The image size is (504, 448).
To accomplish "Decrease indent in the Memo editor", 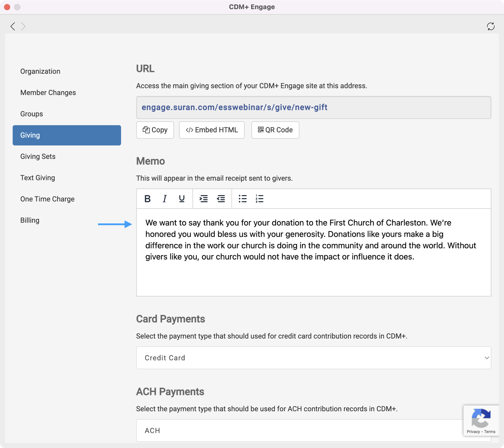I will pyautogui.click(x=221, y=199).
